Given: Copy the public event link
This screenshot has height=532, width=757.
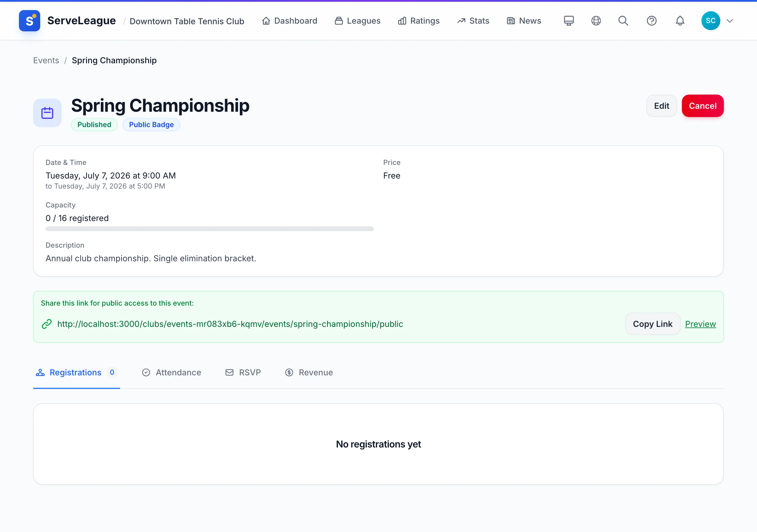Looking at the screenshot, I should [653, 324].
